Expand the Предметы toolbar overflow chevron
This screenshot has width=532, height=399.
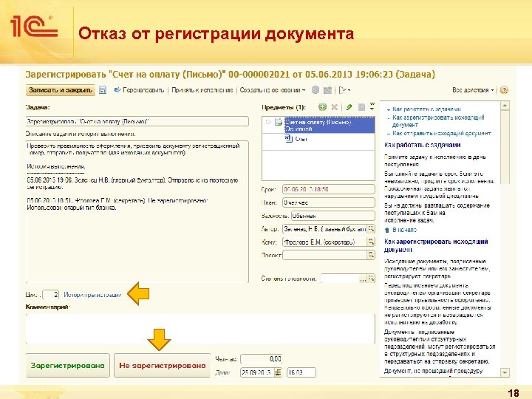click(x=372, y=106)
